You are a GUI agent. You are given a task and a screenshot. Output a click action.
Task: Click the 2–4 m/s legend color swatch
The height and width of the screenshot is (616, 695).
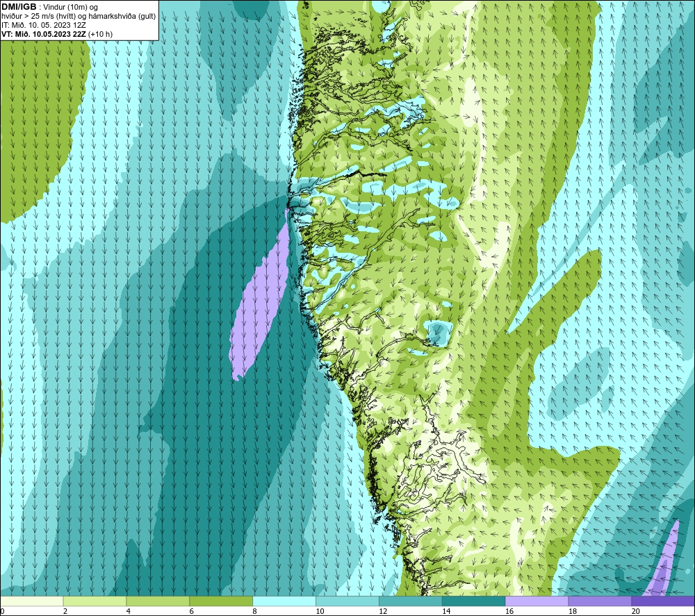click(95, 601)
